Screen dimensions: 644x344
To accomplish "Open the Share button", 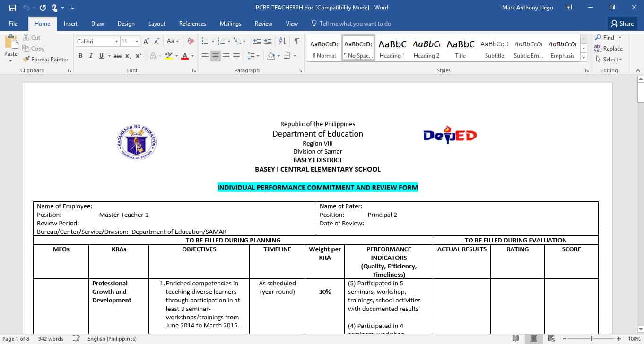I will [x=622, y=24].
